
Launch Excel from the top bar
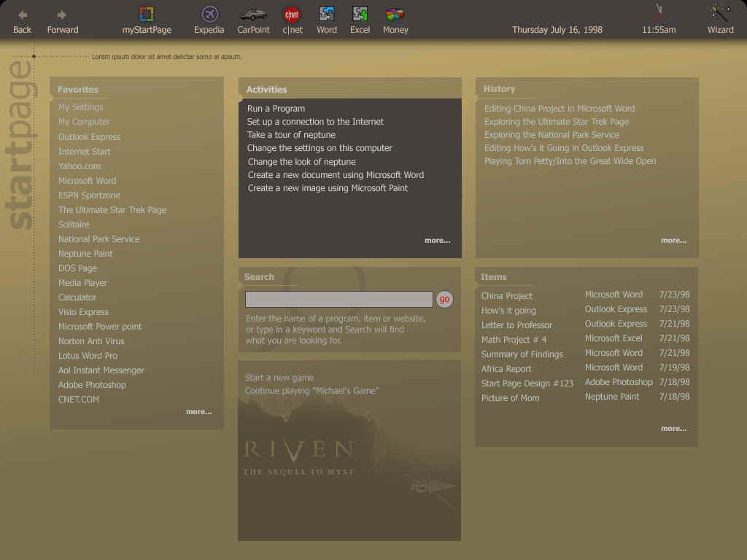(360, 14)
